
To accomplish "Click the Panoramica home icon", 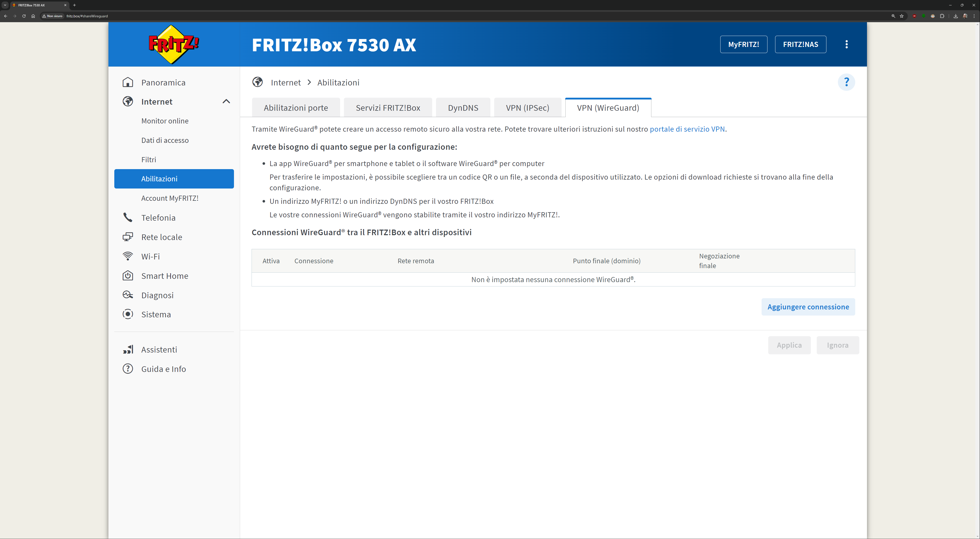I will (x=128, y=83).
